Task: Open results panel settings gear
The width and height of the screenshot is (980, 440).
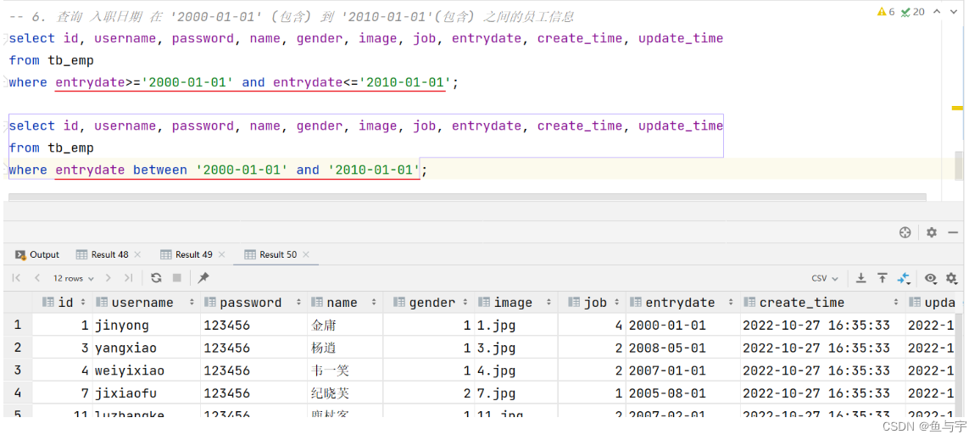Action: (931, 232)
